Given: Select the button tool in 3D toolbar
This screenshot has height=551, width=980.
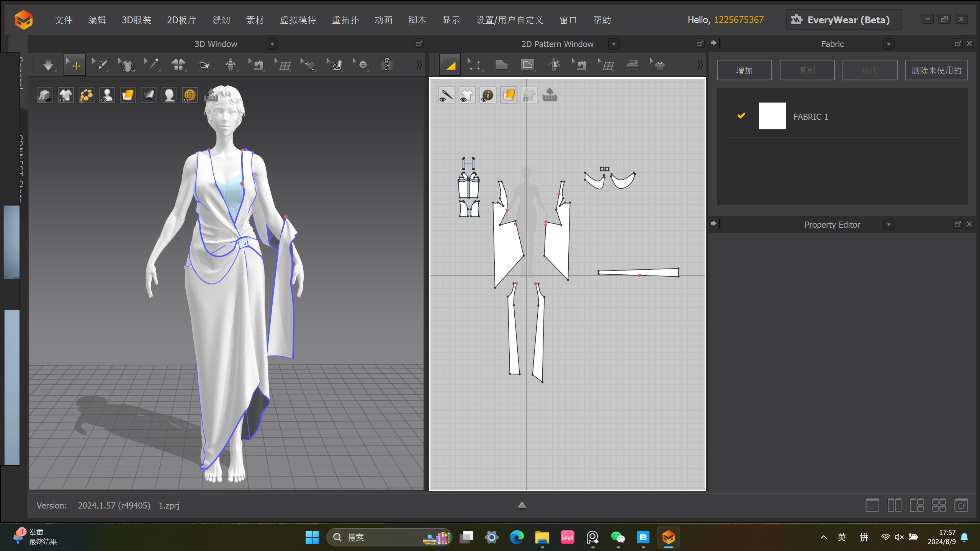Looking at the screenshot, I should tap(361, 65).
